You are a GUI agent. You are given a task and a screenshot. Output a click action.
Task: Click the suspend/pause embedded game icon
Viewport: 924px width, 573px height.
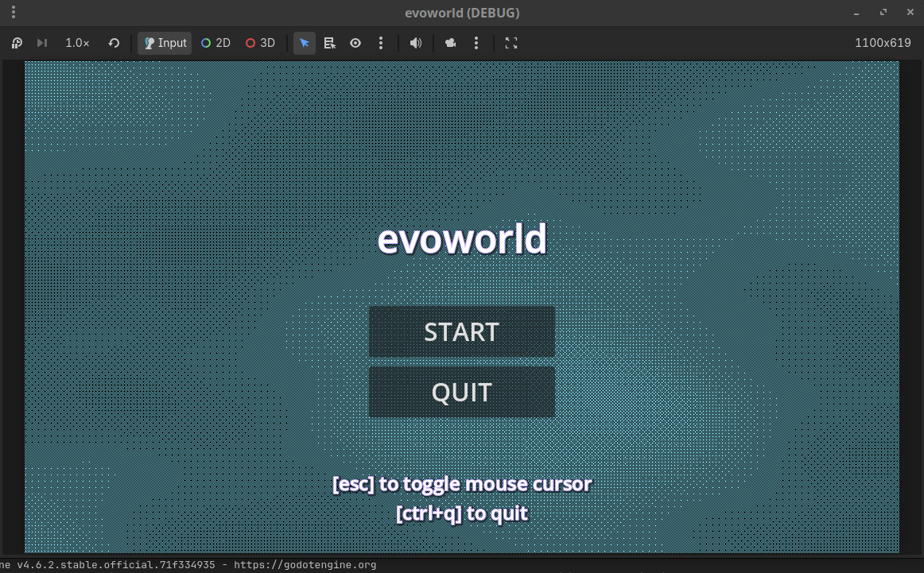click(x=17, y=43)
